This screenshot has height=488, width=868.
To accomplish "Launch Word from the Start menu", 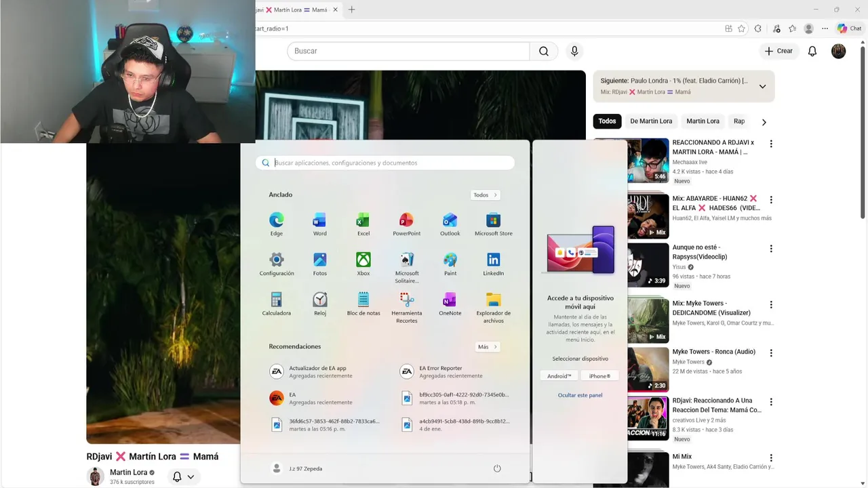I will (x=320, y=224).
